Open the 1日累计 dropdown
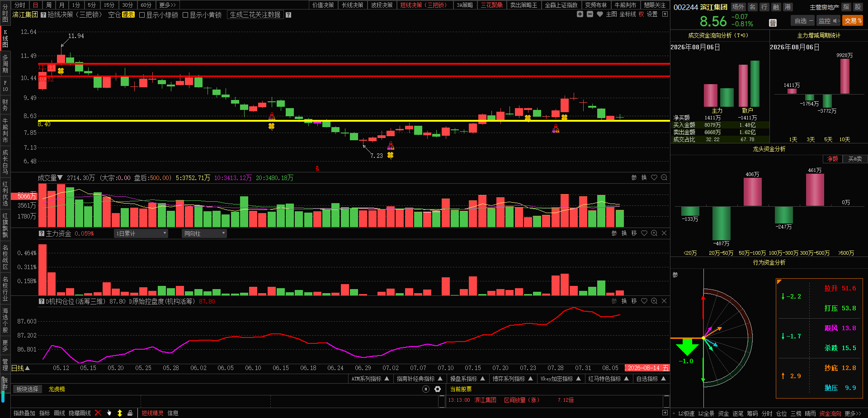Screen dimensions: 868x418 tap(141, 233)
